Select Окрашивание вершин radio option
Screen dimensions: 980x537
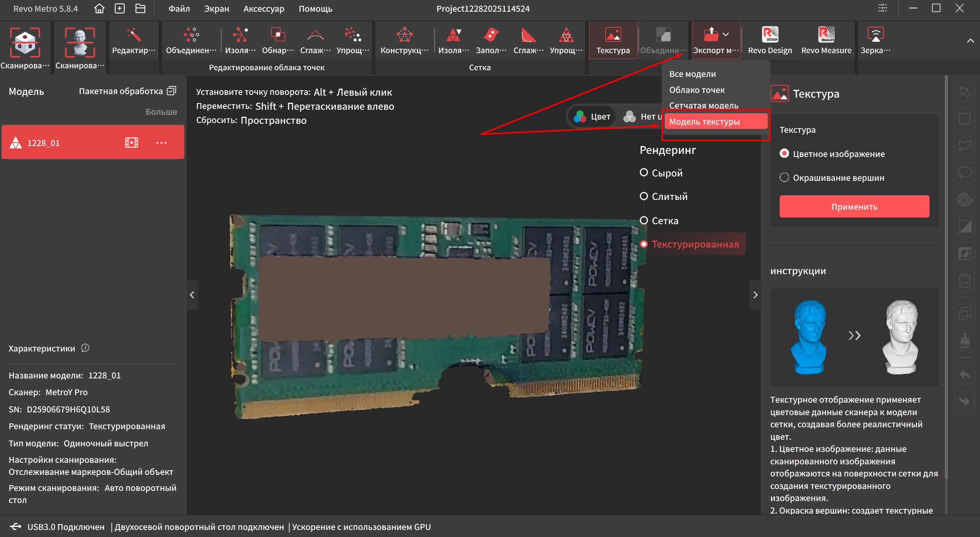[784, 178]
